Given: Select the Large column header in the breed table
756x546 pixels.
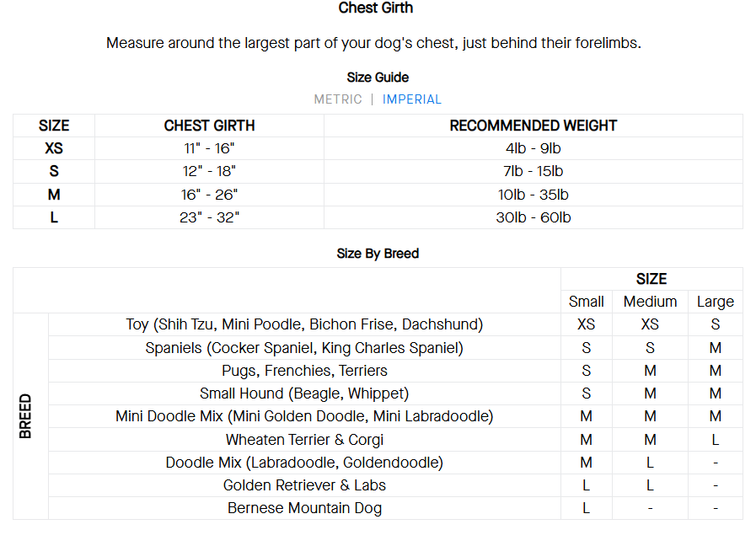Looking at the screenshot, I should pos(715,302).
